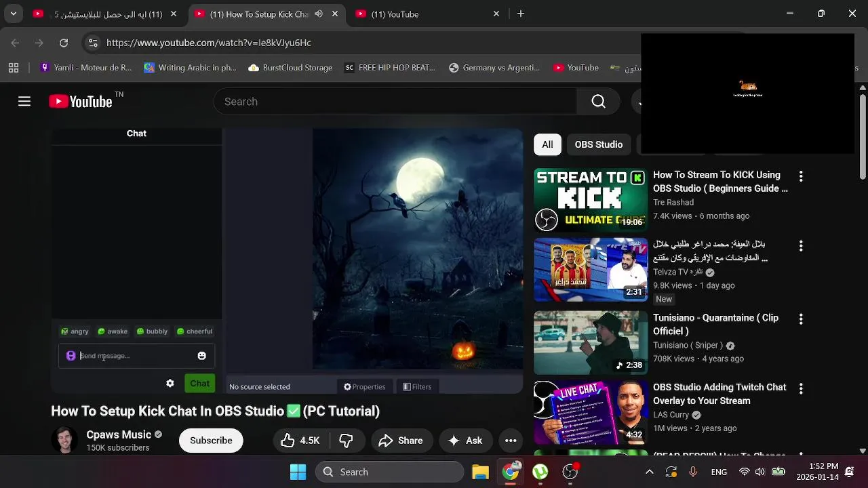Open options menu for Twitch Chat Overlay video
Viewport: 868px width, 488px height.
pyautogui.click(x=801, y=388)
